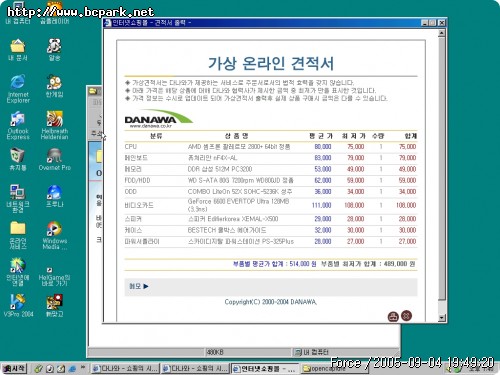Click the quote window vertical scrollbar thumb

point(441,168)
